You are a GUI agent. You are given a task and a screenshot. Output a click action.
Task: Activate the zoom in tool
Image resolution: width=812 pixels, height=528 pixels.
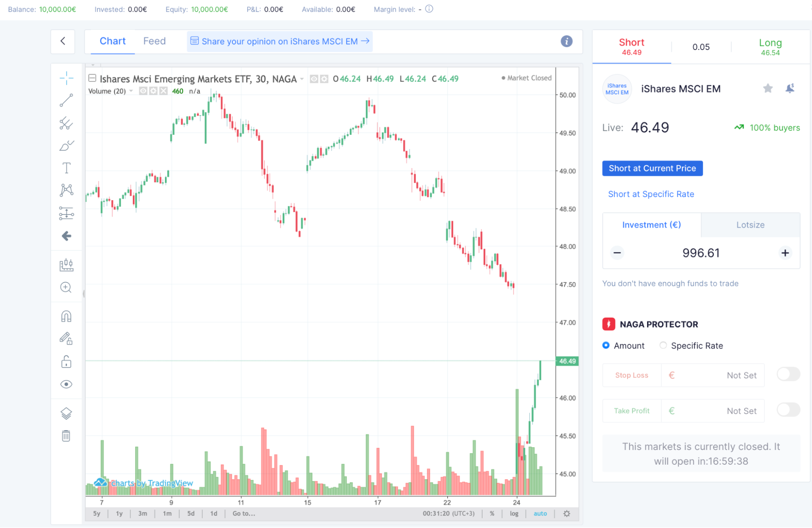coord(66,288)
